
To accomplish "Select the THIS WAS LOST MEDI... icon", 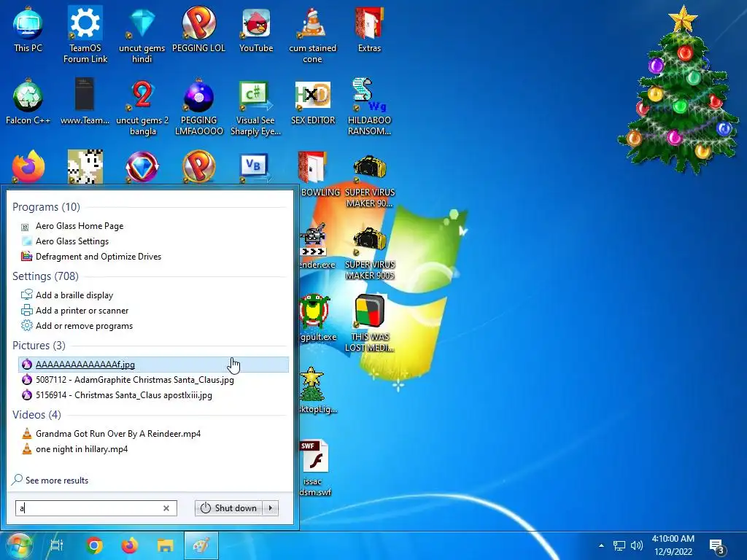I will tap(370, 324).
